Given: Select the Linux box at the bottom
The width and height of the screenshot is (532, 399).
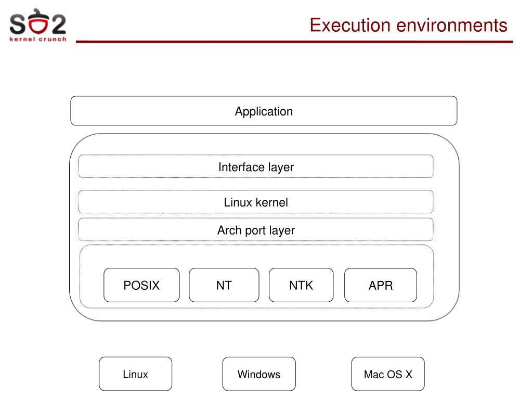Looking at the screenshot, I should pos(135,374).
